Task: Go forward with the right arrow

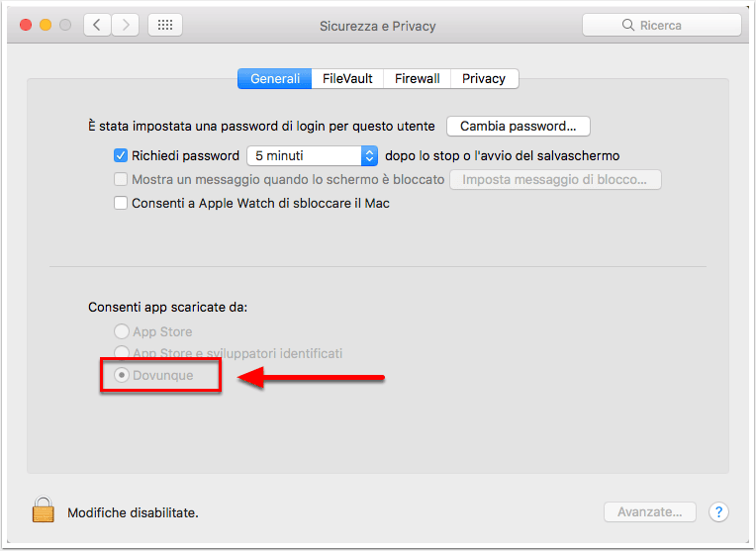Action: click(x=126, y=25)
